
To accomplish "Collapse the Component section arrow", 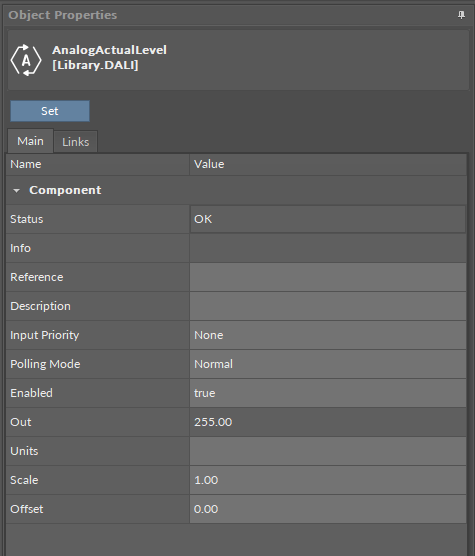I will point(16,190).
